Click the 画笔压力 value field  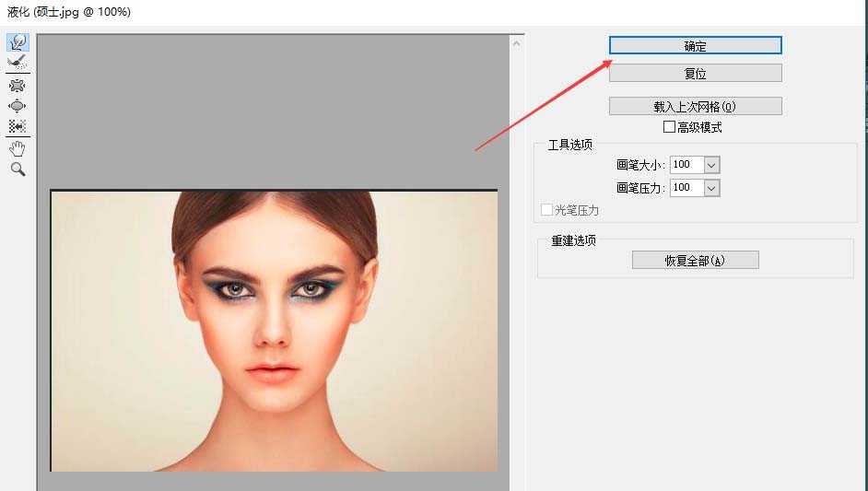[687, 188]
